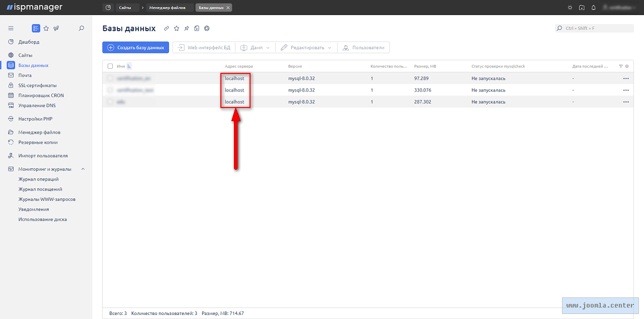
Task: Click Создать базу данных button
Action: pyautogui.click(x=136, y=48)
